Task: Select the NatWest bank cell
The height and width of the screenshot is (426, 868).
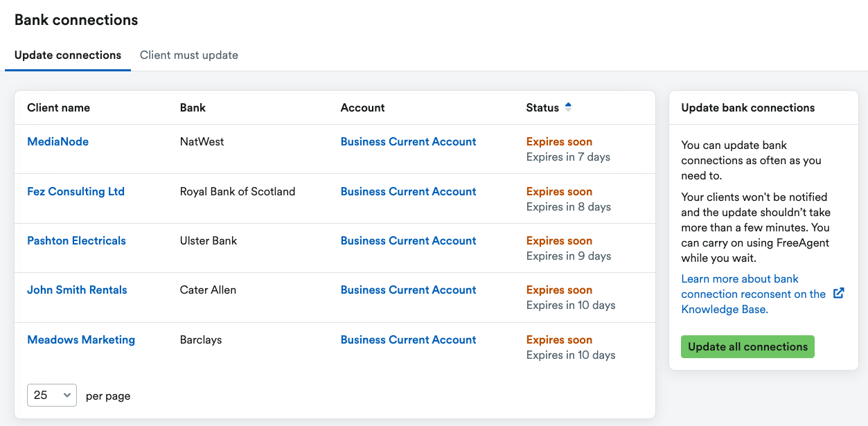Action: point(202,141)
